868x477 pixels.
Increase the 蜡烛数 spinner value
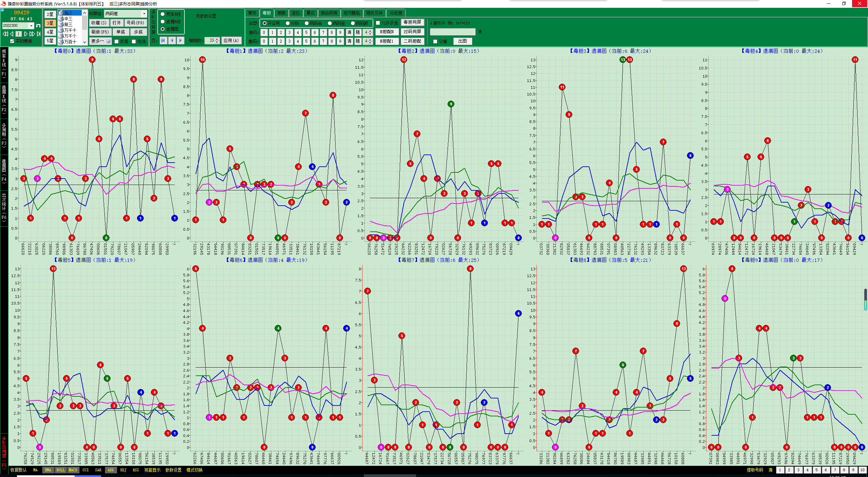click(217, 39)
